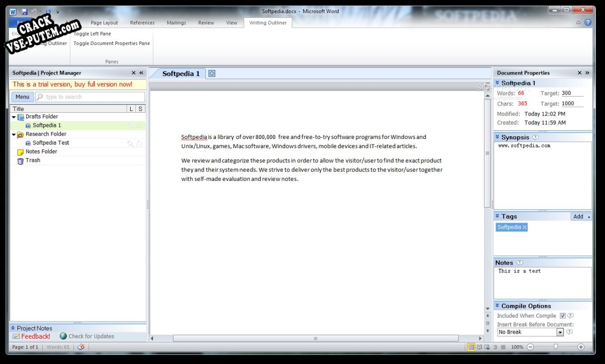605x364 pixels.
Task: Switch to Print Layout view icon
Action: point(471,347)
